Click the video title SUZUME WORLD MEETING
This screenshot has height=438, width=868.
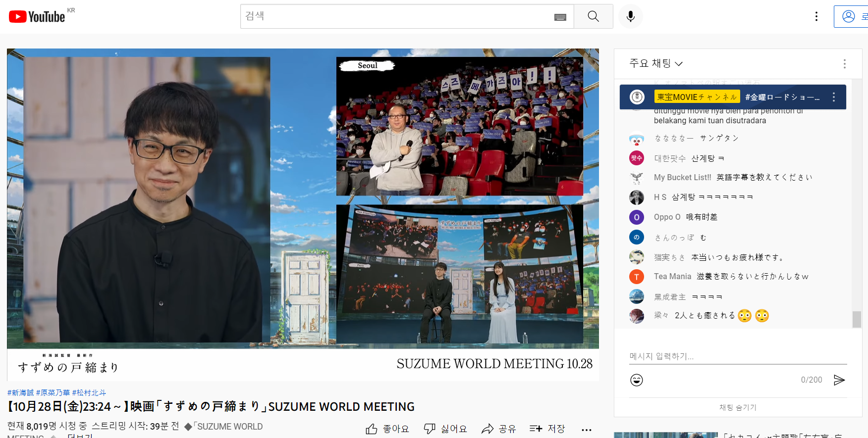(211, 407)
